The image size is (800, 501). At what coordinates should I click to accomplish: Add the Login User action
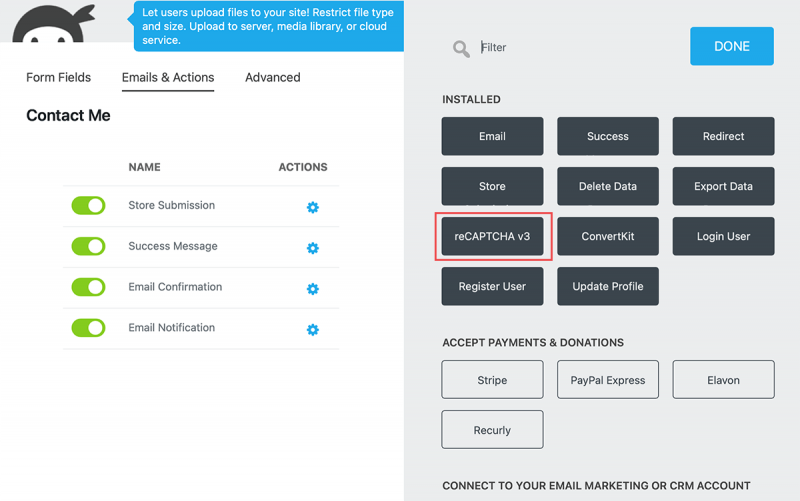[x=723, y=236]
